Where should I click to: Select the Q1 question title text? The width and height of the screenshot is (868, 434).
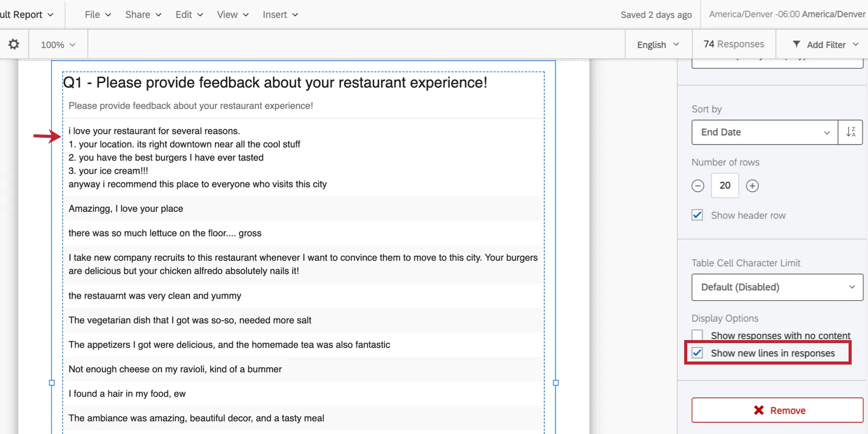pos(275,83)
